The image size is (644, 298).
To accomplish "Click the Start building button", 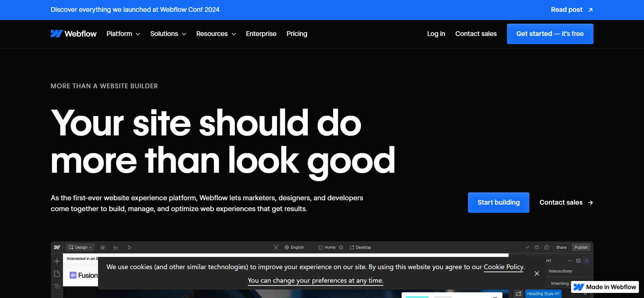I will point(499,203).
